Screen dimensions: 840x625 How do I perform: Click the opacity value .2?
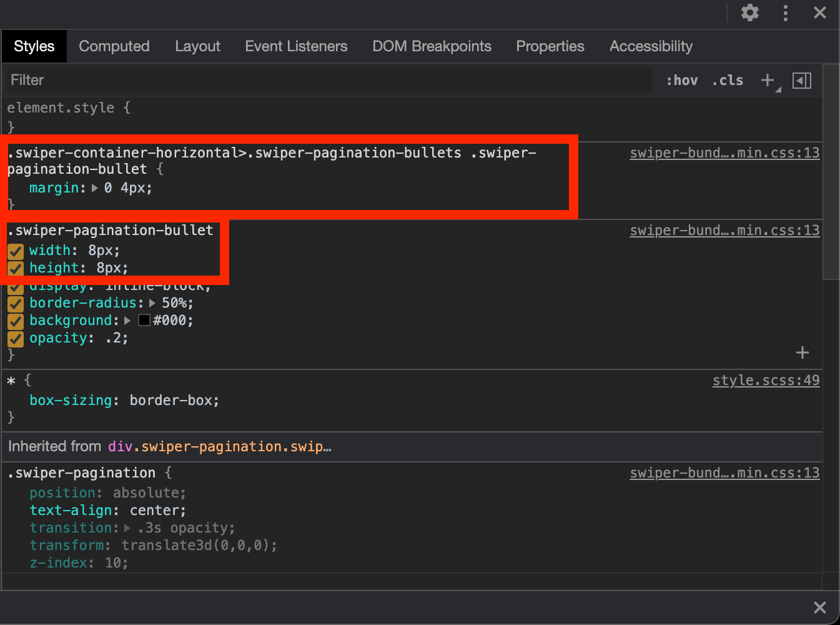112,338
